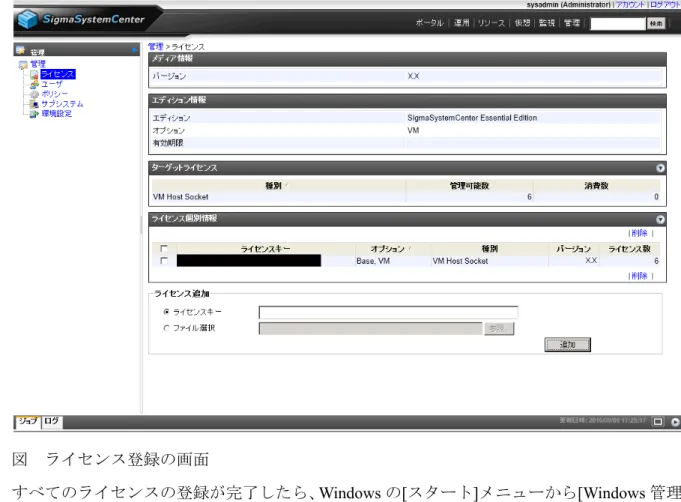Click the ログアウト link

(x=665, y=4)
